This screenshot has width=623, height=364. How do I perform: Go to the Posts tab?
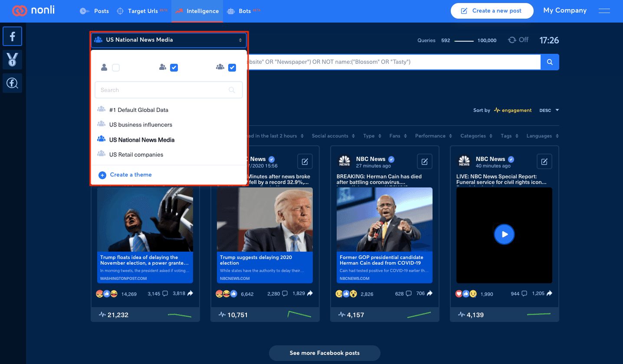coord(95,11)
